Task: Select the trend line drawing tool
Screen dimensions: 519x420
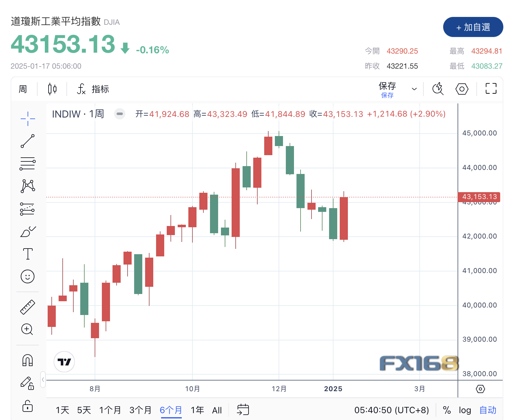Action: point(28,141)
